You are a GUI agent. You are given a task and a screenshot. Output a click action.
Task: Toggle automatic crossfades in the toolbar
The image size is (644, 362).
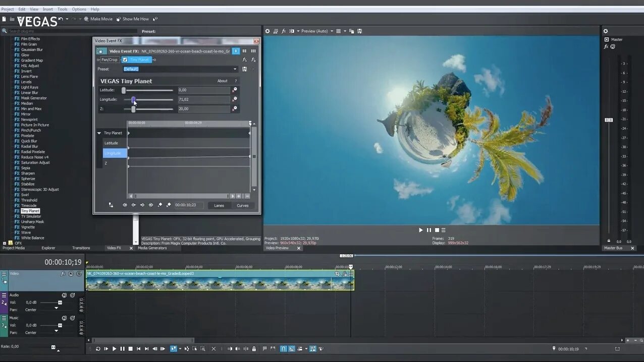(x=292, y=348)
